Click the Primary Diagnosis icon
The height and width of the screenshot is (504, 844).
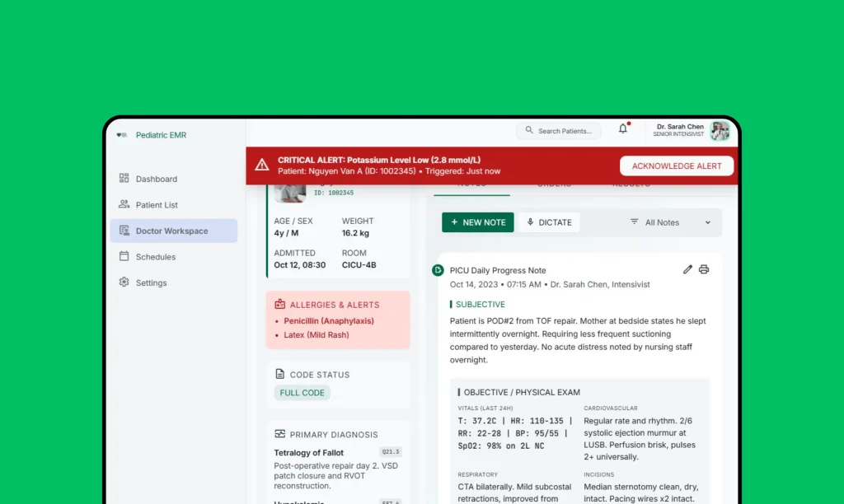[x=280, y=433]
